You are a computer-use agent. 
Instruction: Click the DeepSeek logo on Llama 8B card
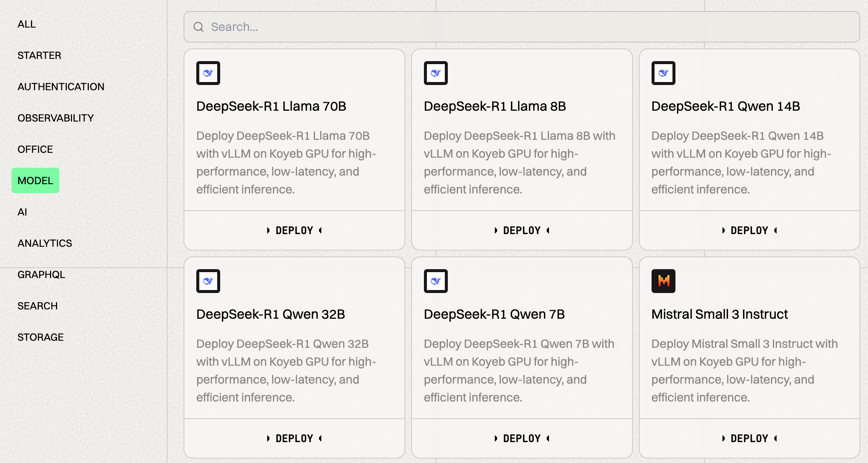click(x=435, y=73)
